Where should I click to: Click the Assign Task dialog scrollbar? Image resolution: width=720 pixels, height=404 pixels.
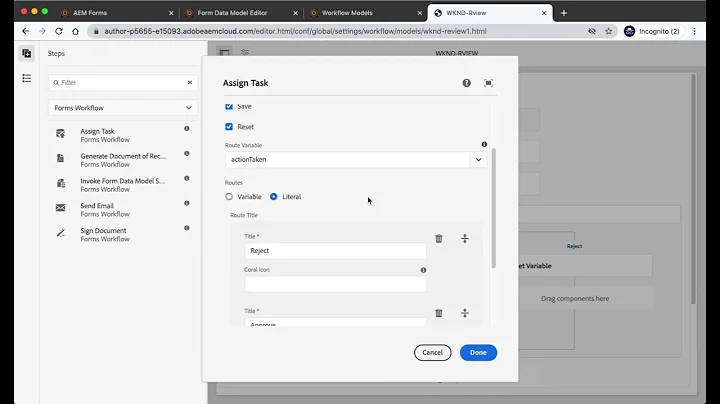[x=494, y=208]
